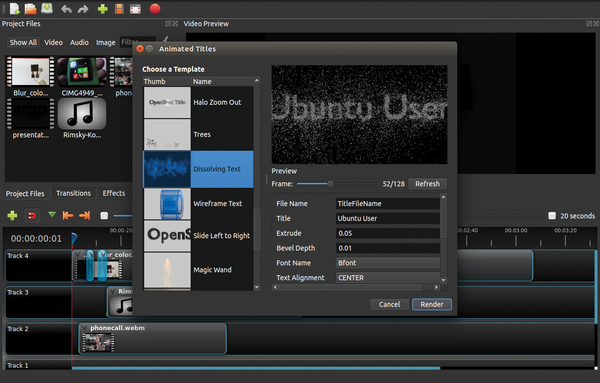Screen dimensions: 600x383
Task: Filter project files by Image
Action: click(106, 42)
